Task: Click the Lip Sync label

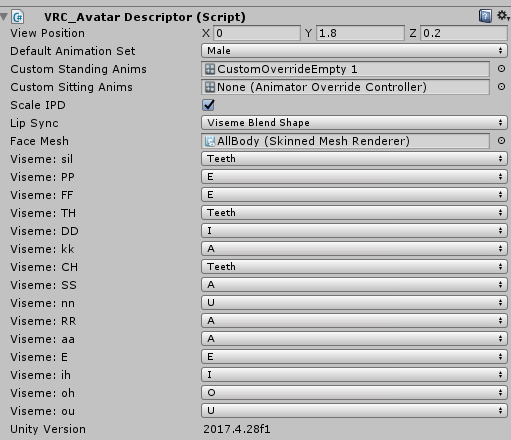Action: 34,123
